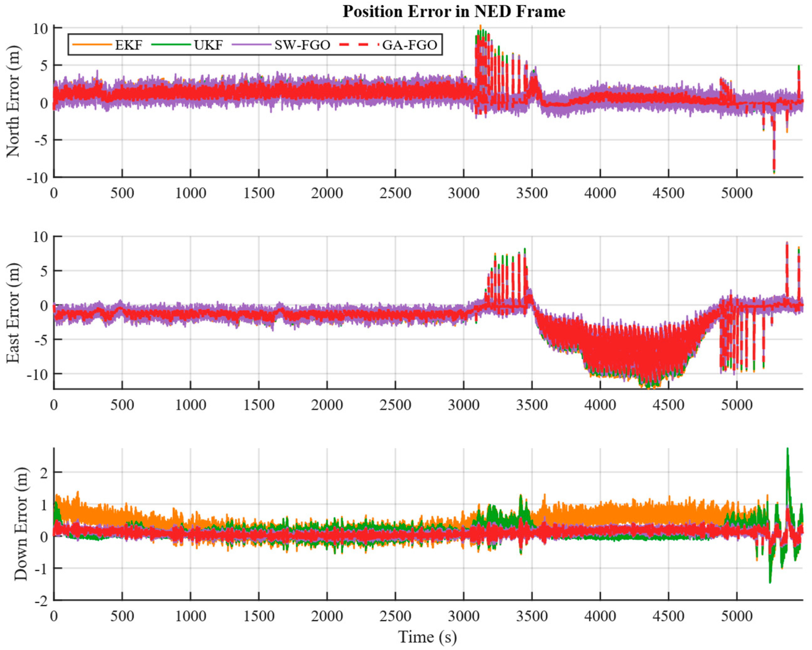Click the SW-FGO purple legend line

tap(251, 45)
